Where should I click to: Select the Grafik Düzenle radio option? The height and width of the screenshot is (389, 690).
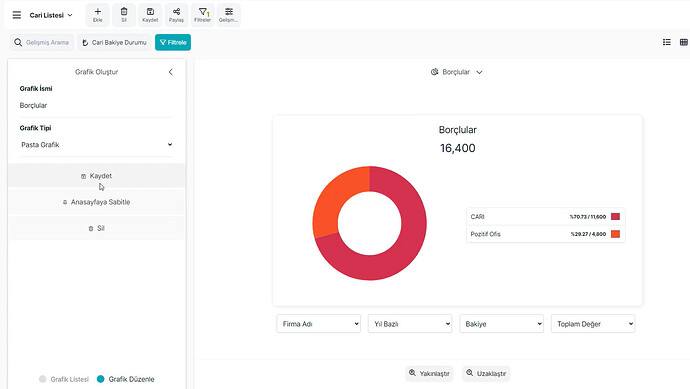101,379
